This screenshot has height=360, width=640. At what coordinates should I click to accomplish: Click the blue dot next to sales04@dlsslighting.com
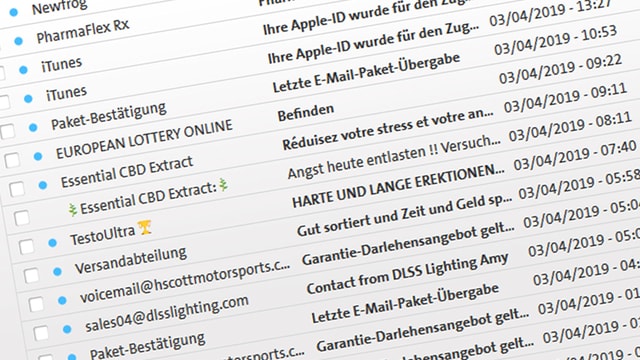[x=67, y=329]
